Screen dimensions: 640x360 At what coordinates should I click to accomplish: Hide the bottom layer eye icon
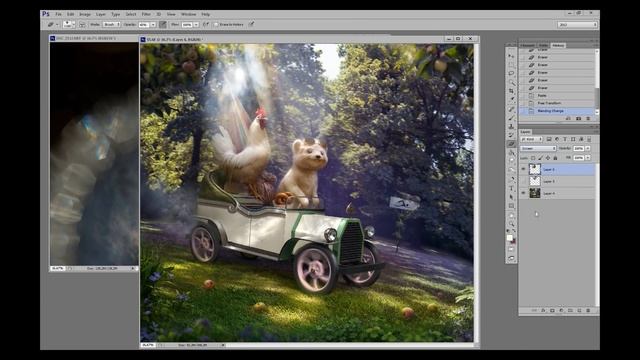click(523, 193)
